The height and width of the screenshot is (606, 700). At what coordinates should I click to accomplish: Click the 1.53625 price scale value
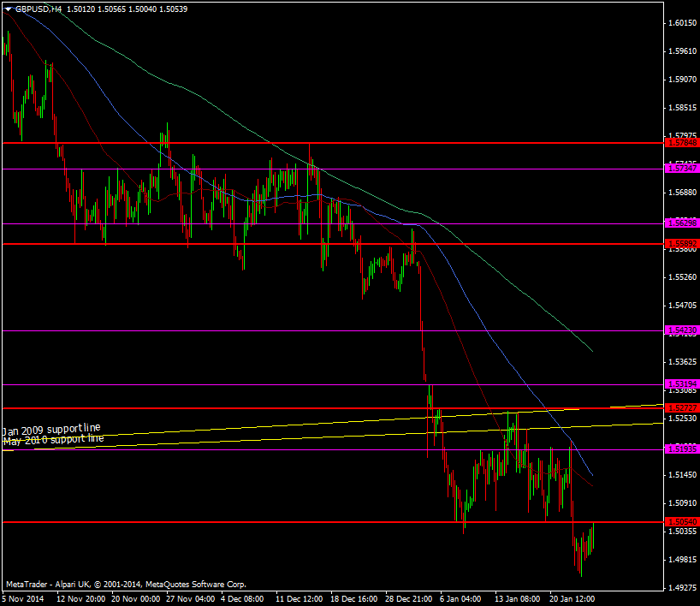(682, 362)
